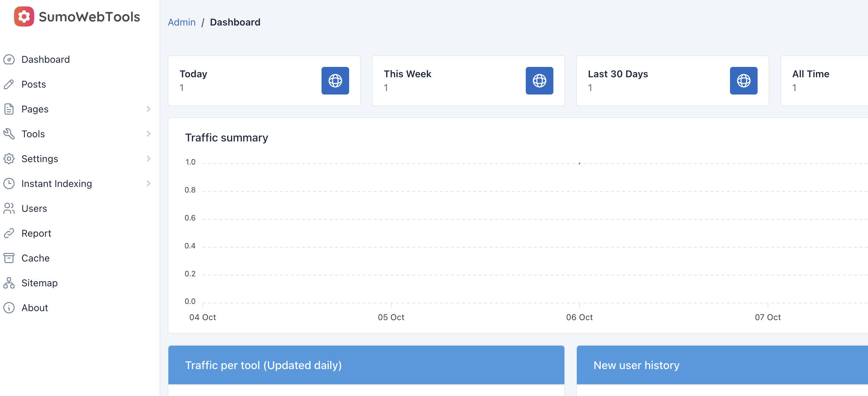Expand the Pages submenu chevron
The width and height of the screenshot is (868, 396).
(x=149, y=109)
